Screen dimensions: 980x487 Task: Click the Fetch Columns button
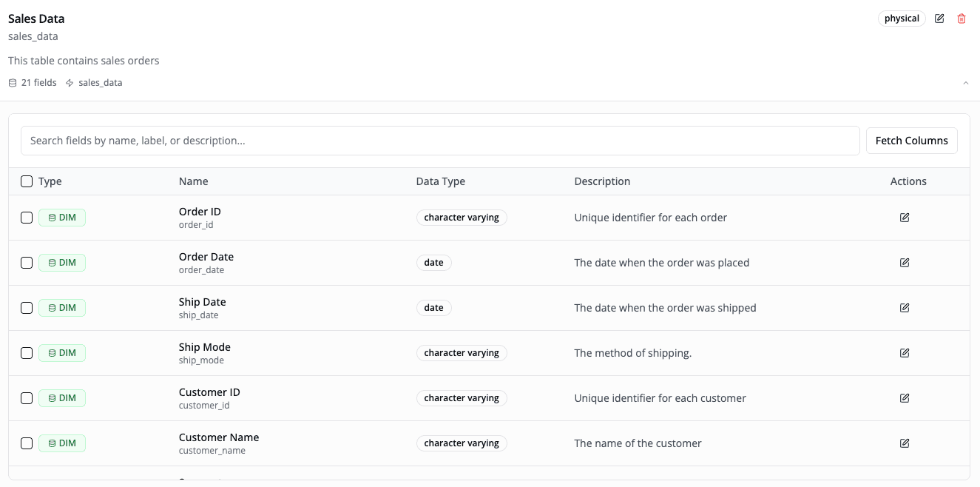pyautogui.click(x=911, y=140)
